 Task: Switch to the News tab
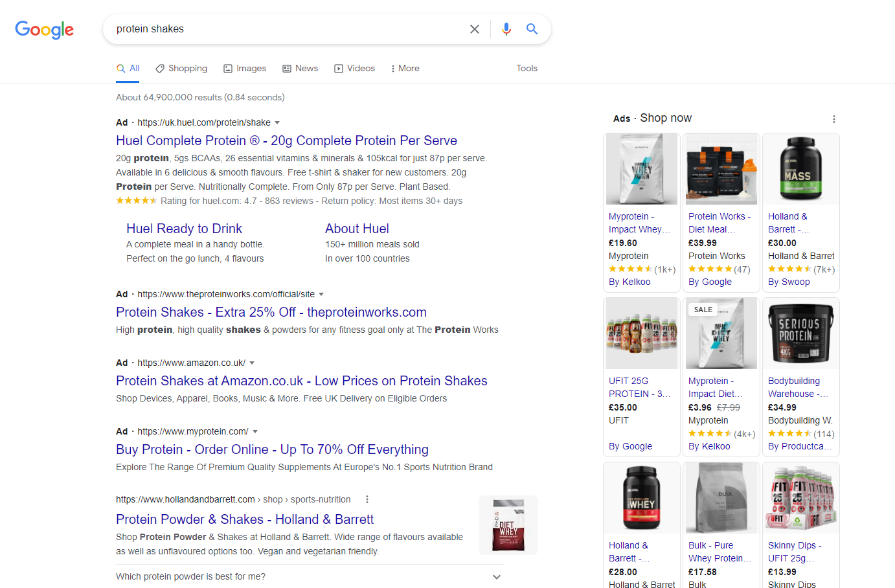click(x=300, y=68)
